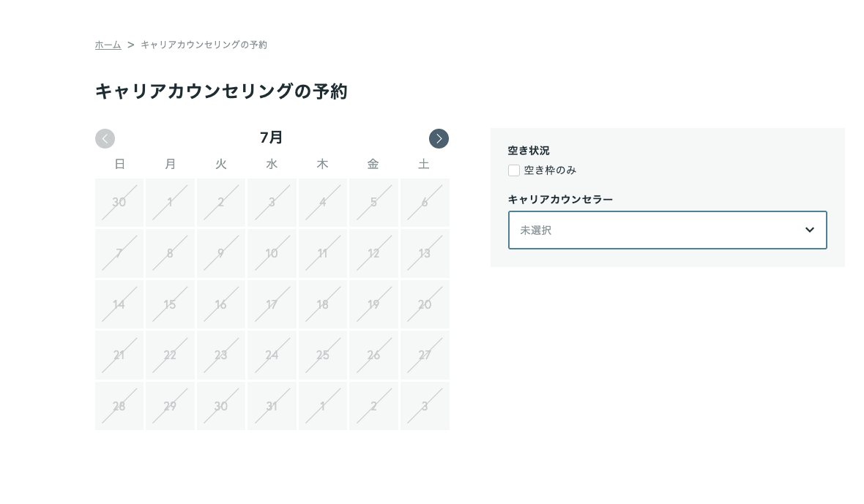Go to next month in calendar
The height and width of the screenshot is (504, 864).
pos(439,138)
